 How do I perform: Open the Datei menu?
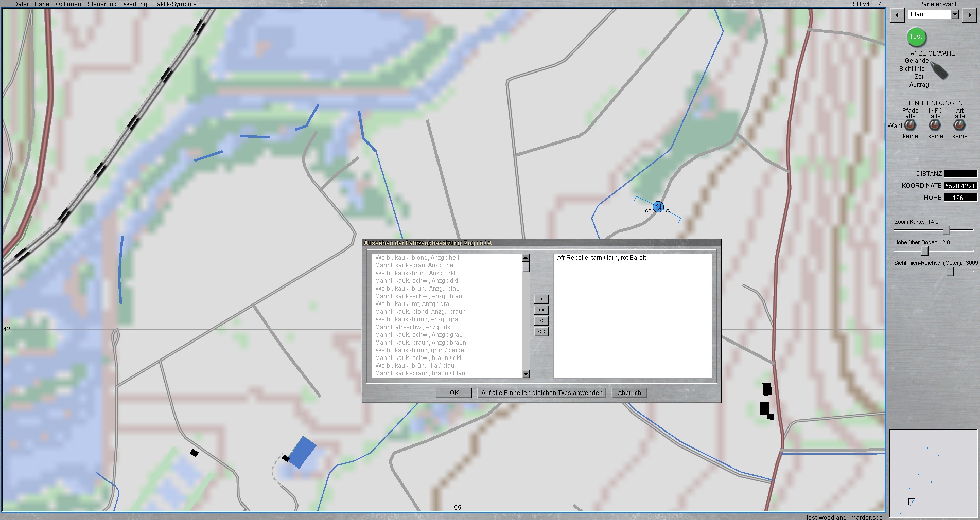(x=21, y=4)
